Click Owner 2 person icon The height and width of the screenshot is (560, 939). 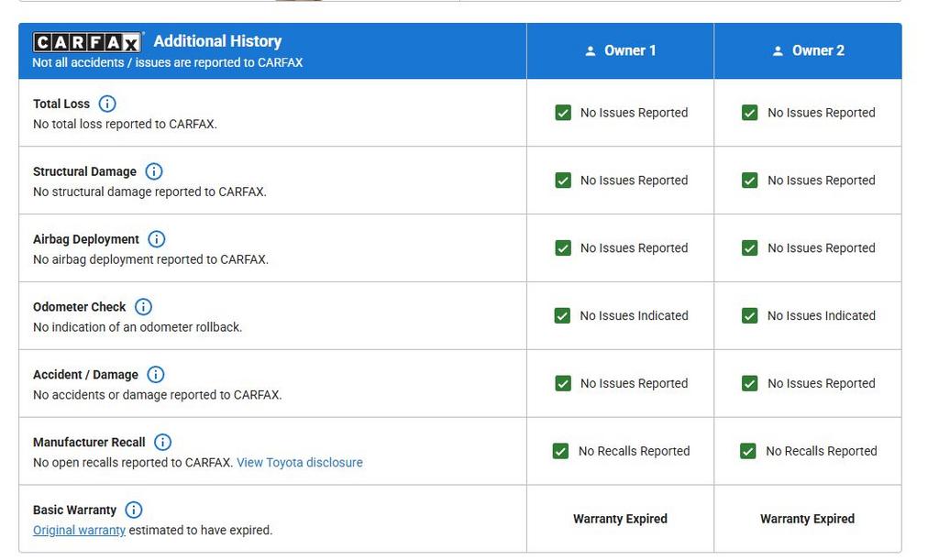point(779,51)
